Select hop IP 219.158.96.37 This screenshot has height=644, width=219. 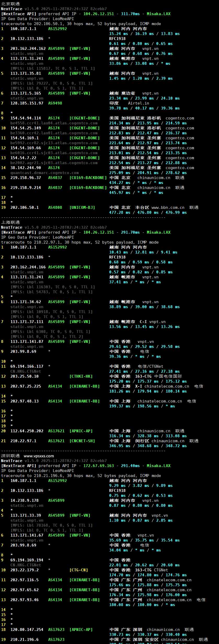pyautogui.click(x=26, y=178)
